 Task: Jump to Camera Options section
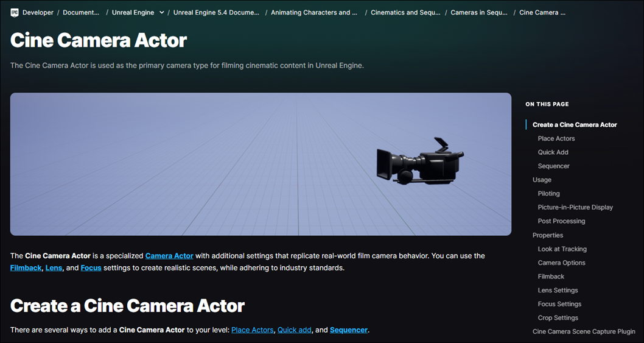click(x=561, y=263)
